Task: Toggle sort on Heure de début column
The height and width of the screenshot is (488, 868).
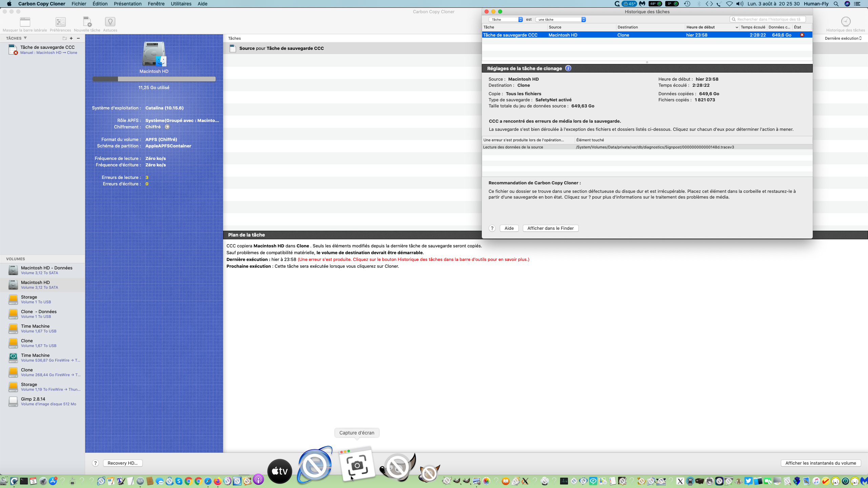Action: point(712,27)
